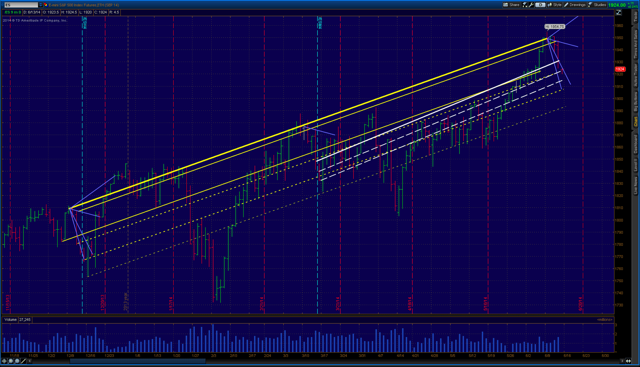Viewport: 640px width, 367px height.
Task: Click the zoom out magnifier icon
Action: (x=17, y=361)
